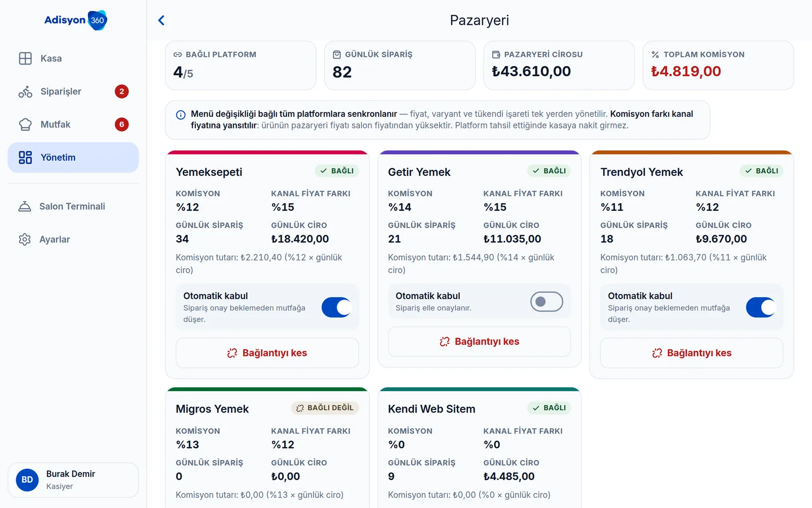Go back with the left chevron arrow
Screen dimensions: 812x508
pos(161,20)
